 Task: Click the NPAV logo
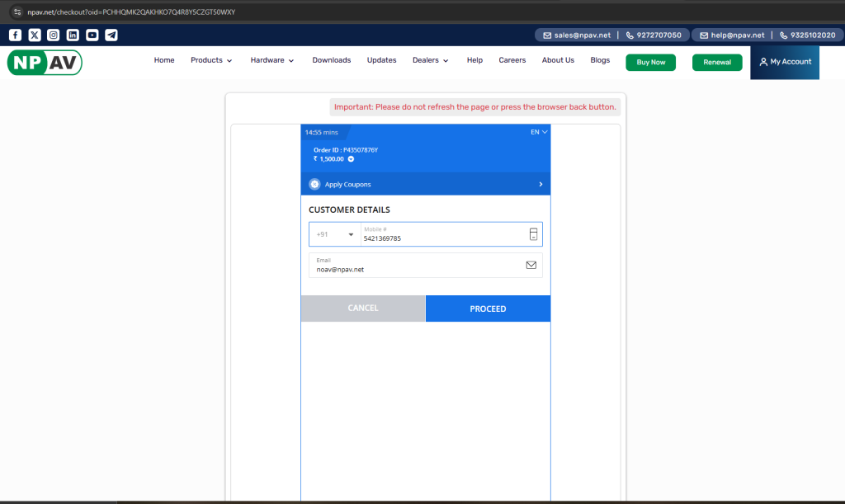[45, 62]
